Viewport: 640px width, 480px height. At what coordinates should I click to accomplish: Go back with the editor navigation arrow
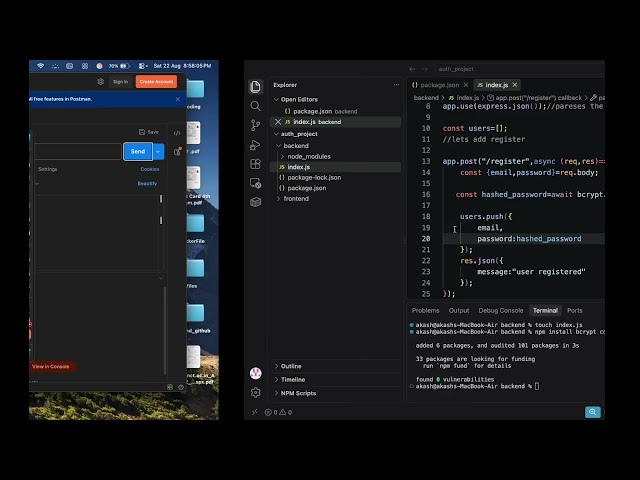(412, 69)
